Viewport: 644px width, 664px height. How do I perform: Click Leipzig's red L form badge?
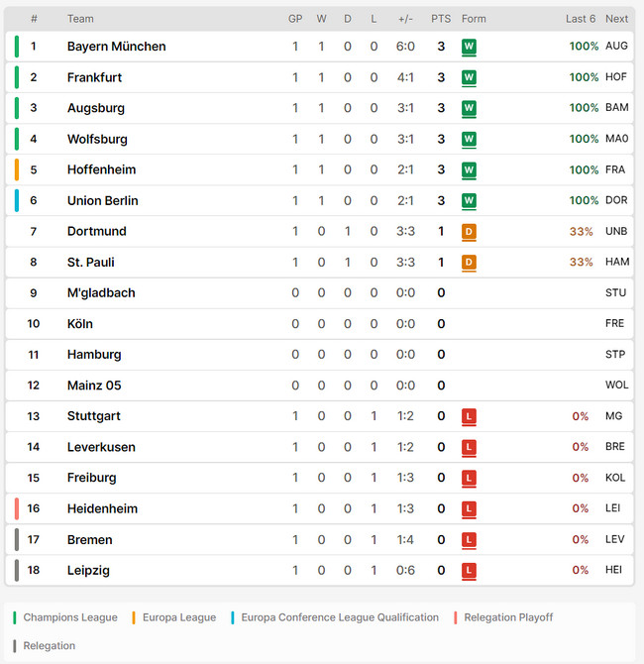469,570
